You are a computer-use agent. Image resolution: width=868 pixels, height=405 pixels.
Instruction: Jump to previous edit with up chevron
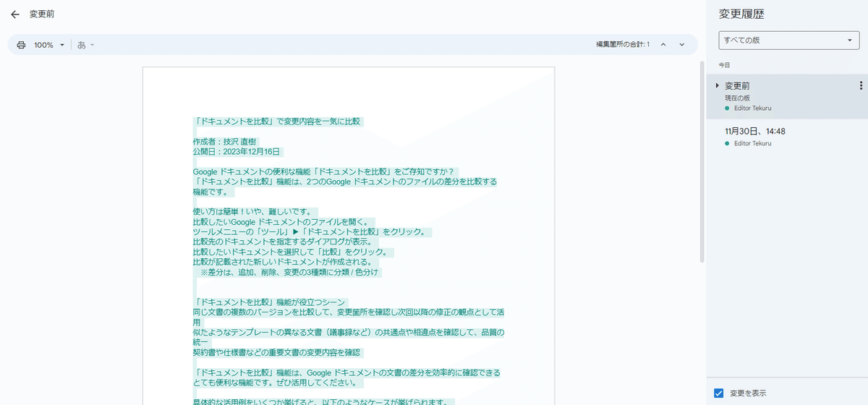point(663,45)
